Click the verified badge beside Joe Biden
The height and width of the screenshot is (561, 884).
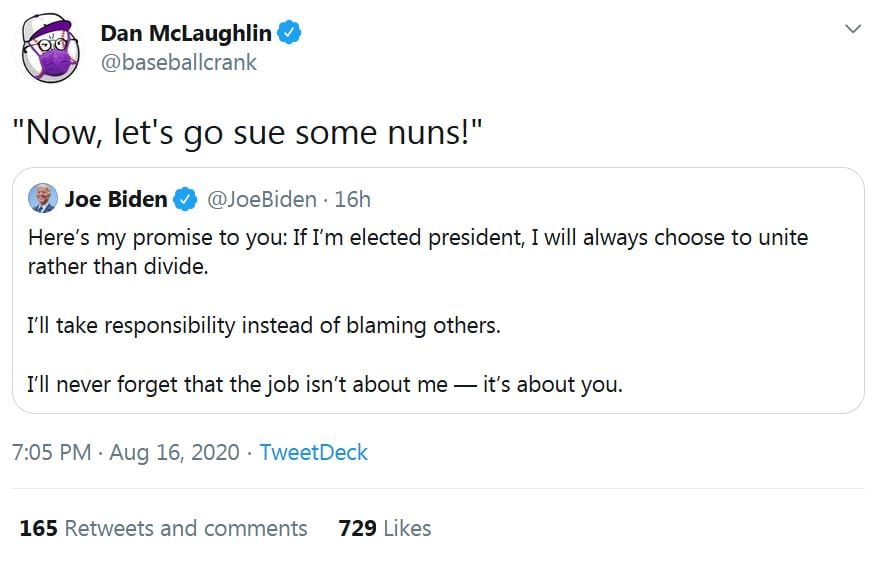tap(186, 200)
